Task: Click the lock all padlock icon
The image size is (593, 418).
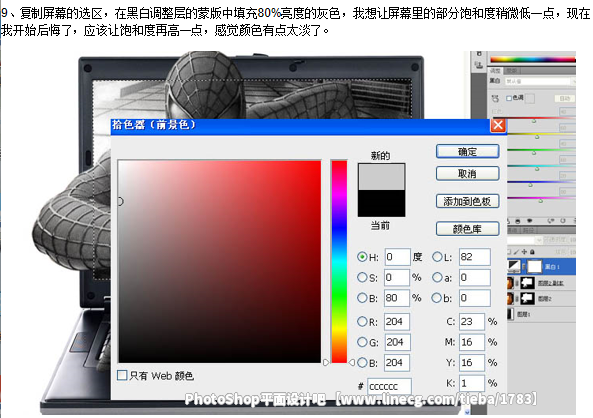Action: pos(532,252)
